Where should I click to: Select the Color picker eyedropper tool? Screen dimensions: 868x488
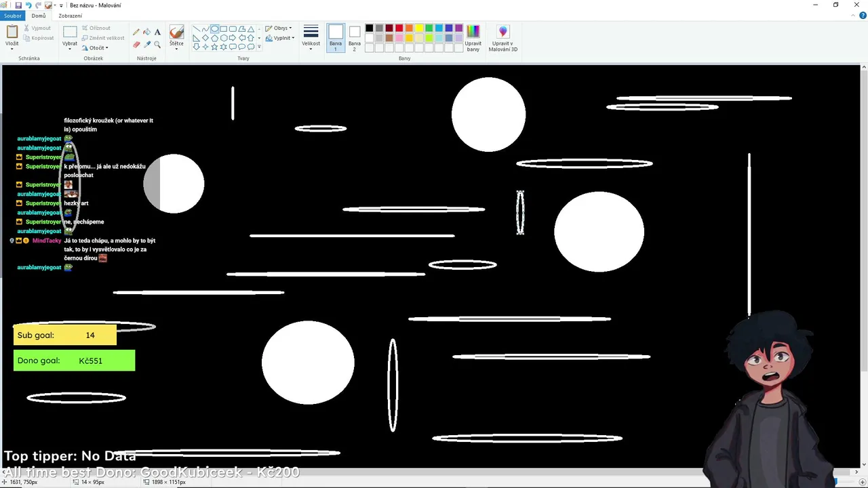coord(147,45)
